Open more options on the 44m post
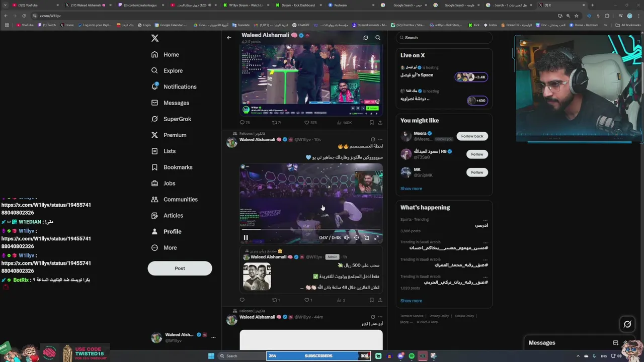 380,317
